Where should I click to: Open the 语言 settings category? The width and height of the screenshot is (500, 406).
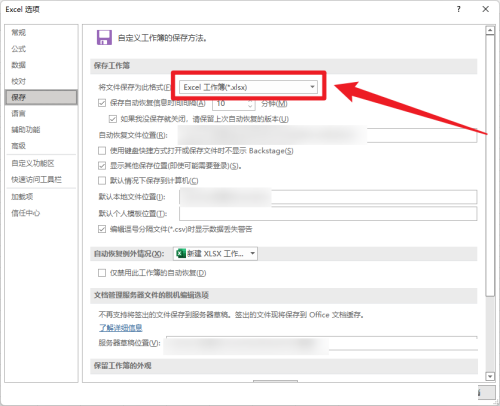[19, 114]
